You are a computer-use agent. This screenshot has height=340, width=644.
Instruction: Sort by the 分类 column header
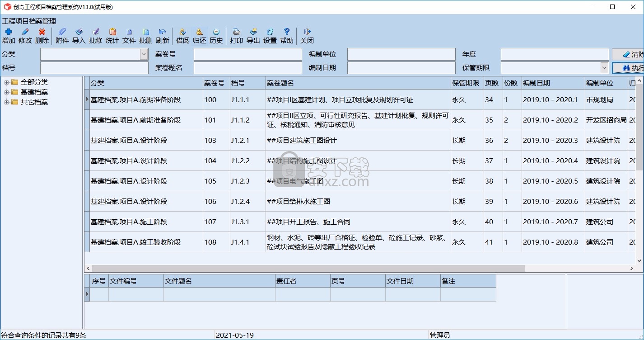146,83
